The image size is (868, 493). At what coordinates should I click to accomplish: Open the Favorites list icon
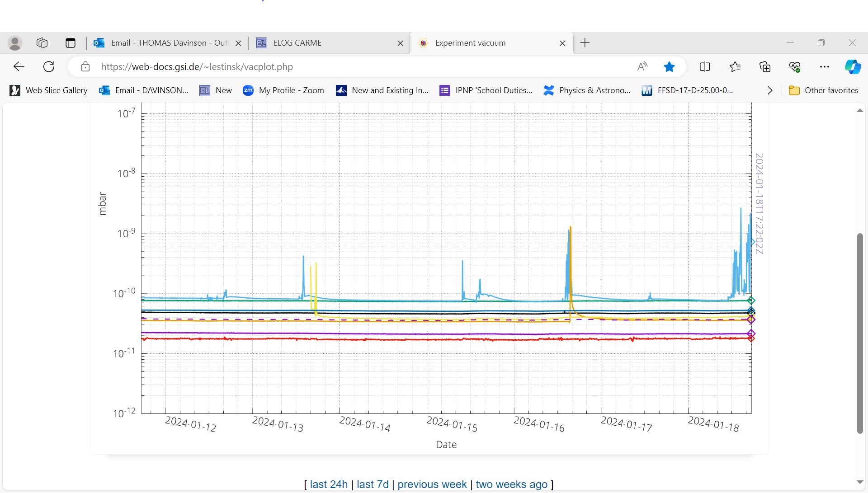click(735, 67)
